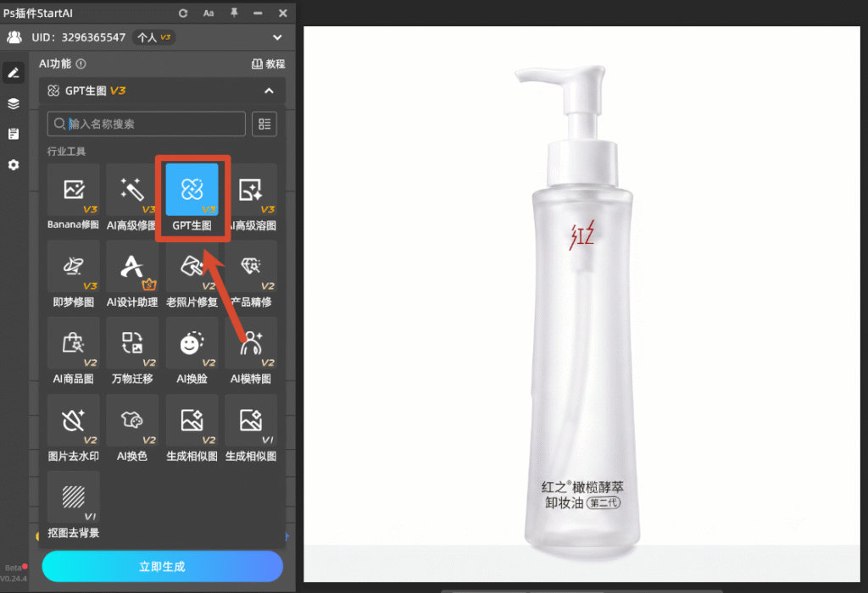Choose the 即梦修图 tool

tap(73, 274)
